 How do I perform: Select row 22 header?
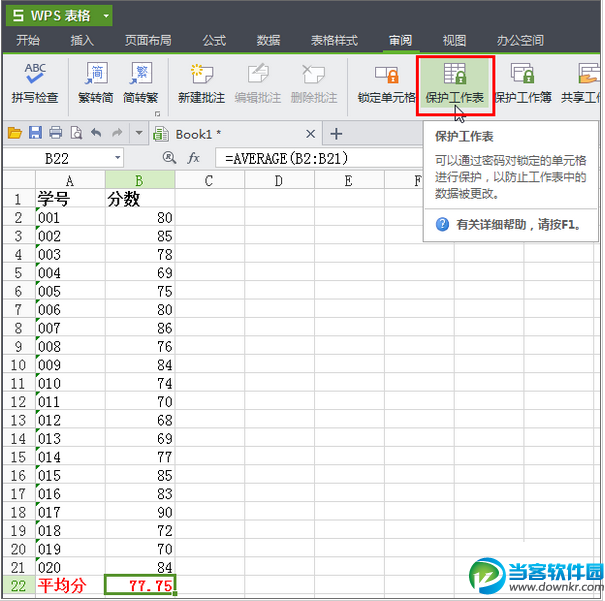[19, 586]
